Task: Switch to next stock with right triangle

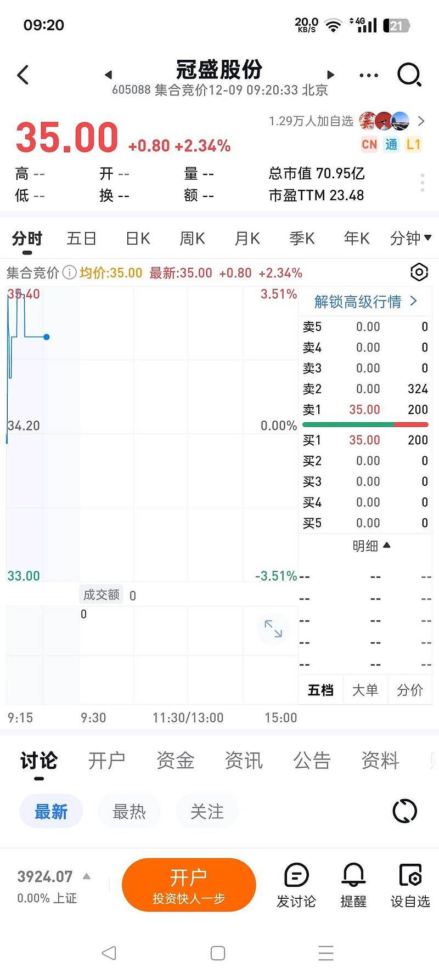Action: 330,75
